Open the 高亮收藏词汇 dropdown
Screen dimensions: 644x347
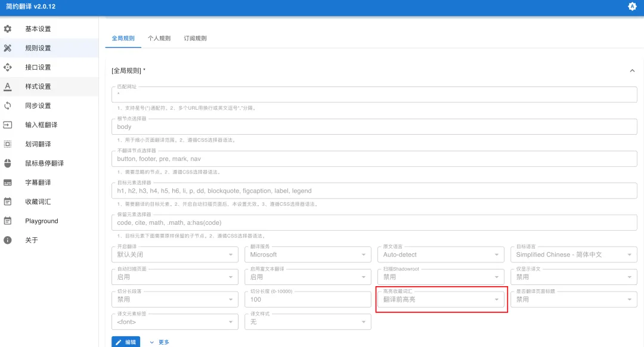pyautogui.click(x=441, y=300)
